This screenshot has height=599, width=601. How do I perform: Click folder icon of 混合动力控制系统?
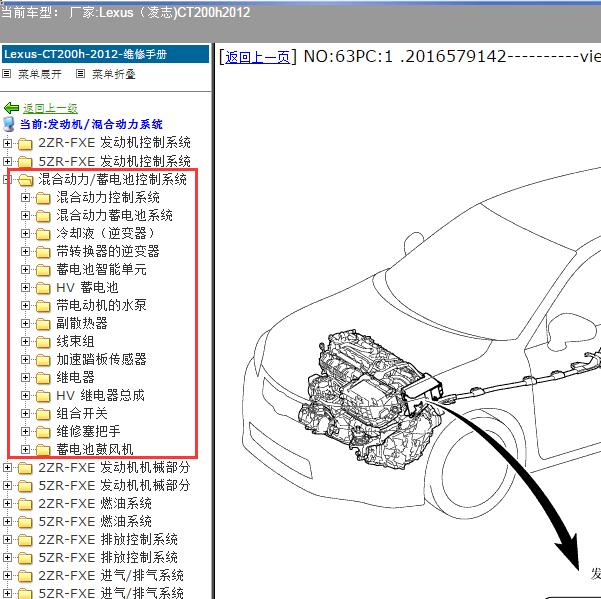(43, 198)
